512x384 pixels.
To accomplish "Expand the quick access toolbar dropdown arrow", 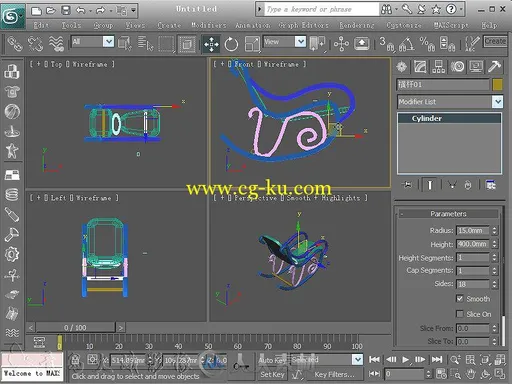I will (x=133, y=11).
